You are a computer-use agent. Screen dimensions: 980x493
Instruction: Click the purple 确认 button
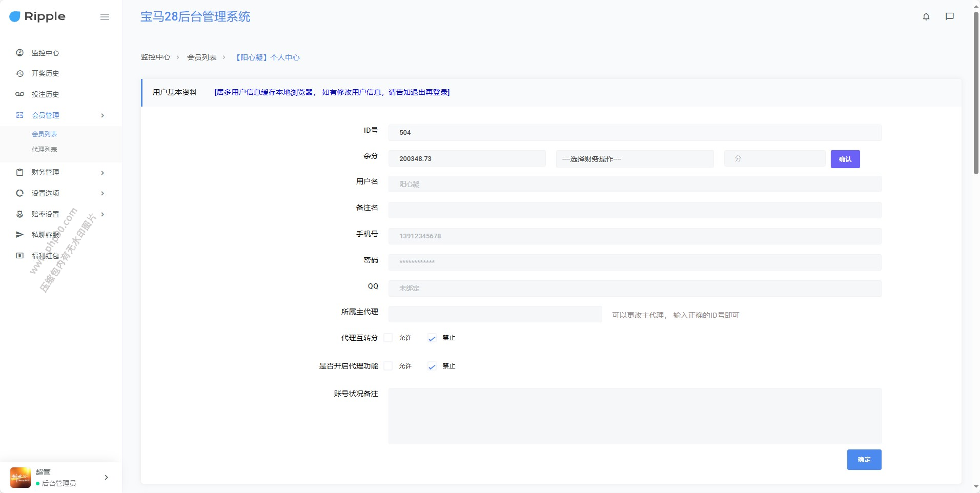tap(845, 159)
